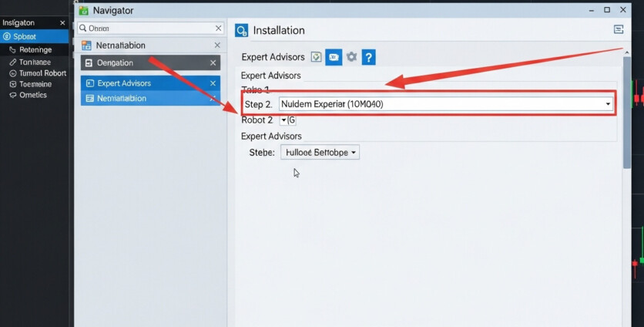Close the Oengation navigator item
Viewport: 644px width, 327px height.
coord(213,63)
